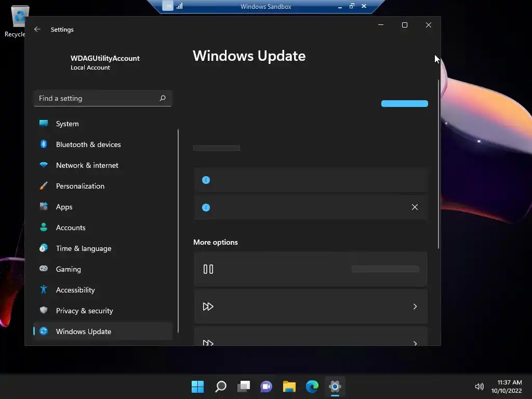Go to Network & internet settings

pos(103,165)
